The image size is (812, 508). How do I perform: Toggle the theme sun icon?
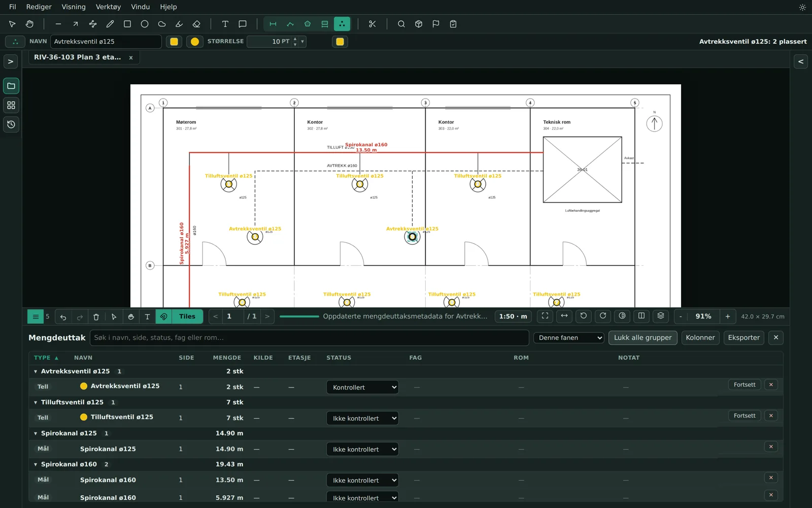[802, 7]
